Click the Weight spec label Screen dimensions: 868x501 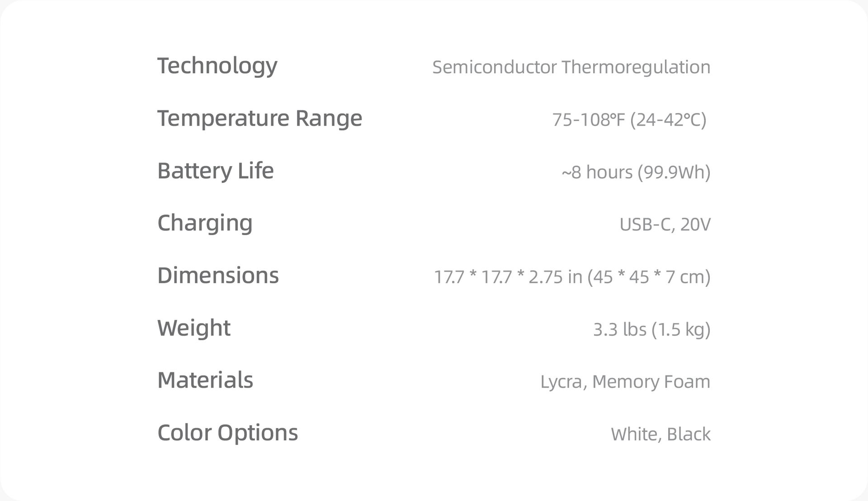point(193,328)
